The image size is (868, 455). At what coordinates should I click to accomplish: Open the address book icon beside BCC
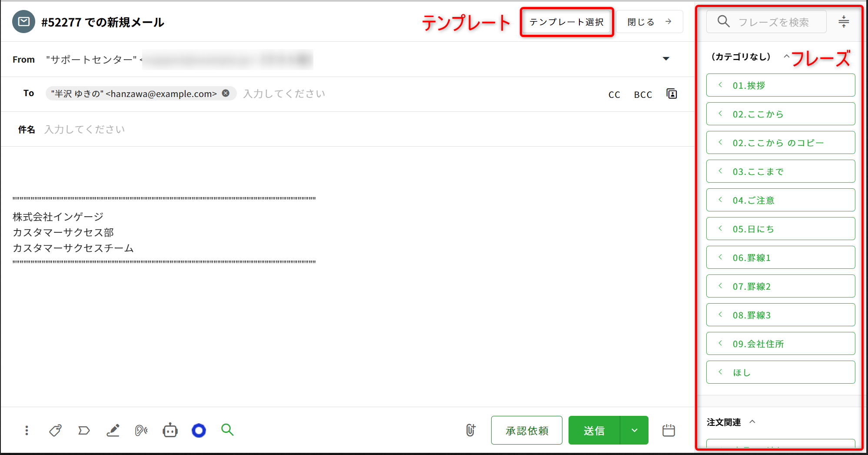click(x=672, y=94)
